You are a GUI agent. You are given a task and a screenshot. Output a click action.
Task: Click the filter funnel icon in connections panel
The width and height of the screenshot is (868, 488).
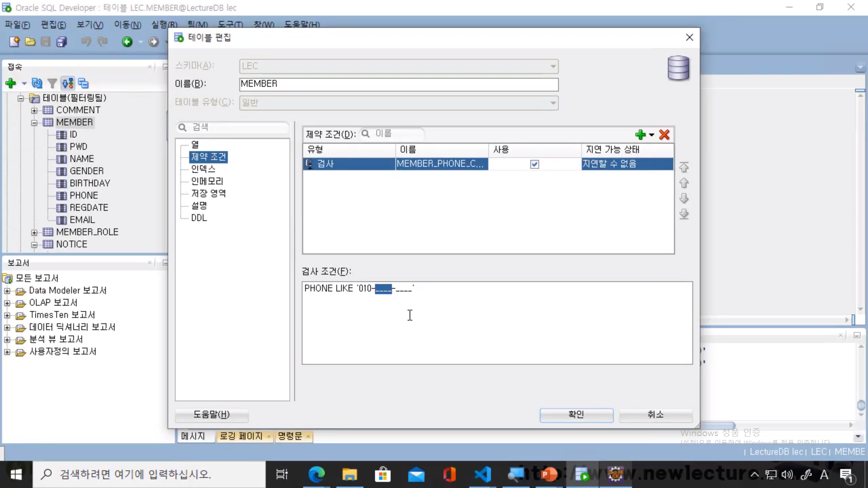52,83
